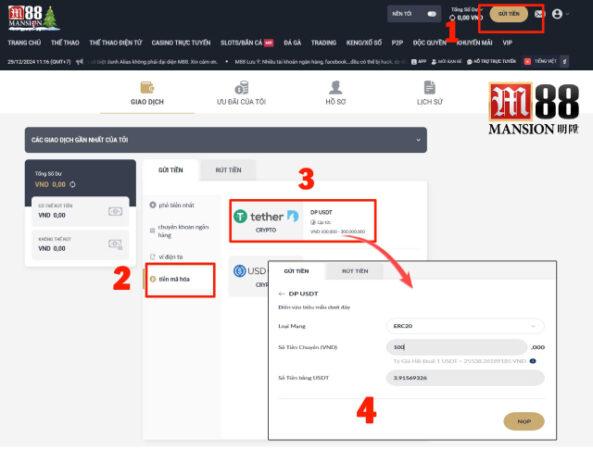Select chuyển khoản ngân hàng payment category
The image size is (593, 450).
(180, 231)
